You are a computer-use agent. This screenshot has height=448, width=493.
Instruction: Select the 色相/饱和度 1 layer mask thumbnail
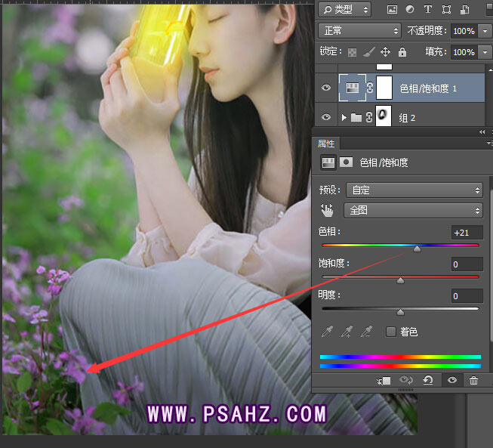point(384,88)
